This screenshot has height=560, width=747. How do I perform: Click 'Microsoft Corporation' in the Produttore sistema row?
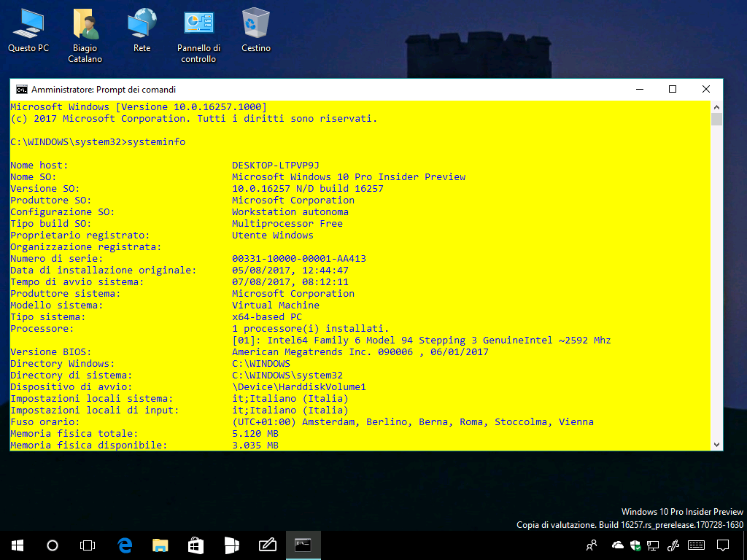click(x=293, y=293)
